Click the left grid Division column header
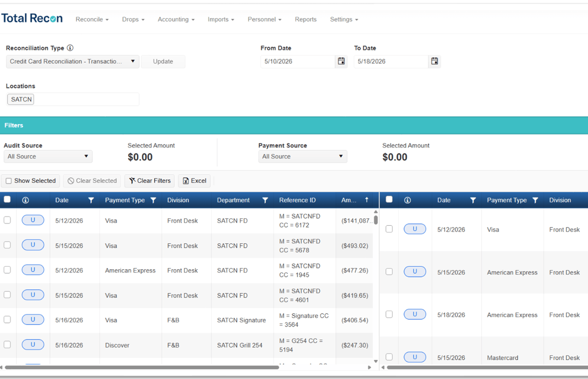588x379 pixels. tap(178, 200)
